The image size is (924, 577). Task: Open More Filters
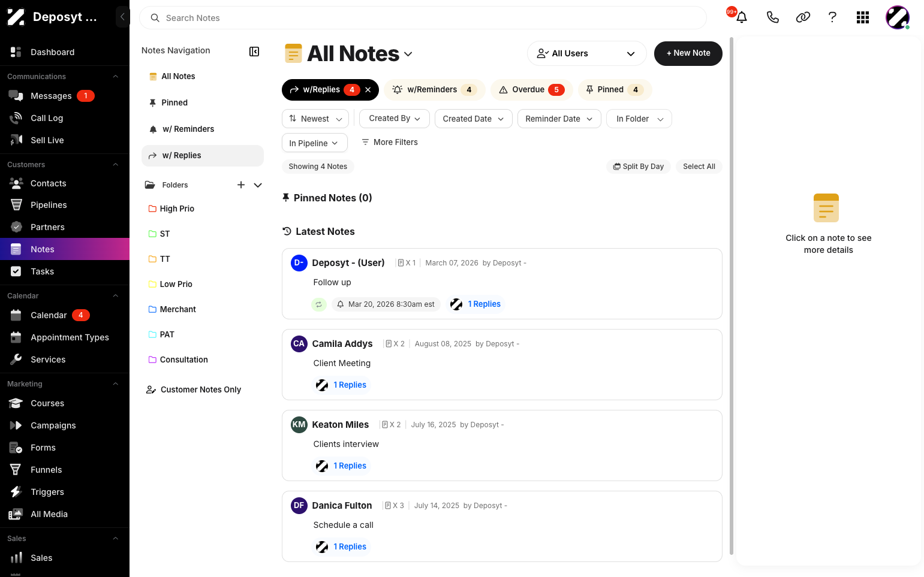click(x=390, y=143)
